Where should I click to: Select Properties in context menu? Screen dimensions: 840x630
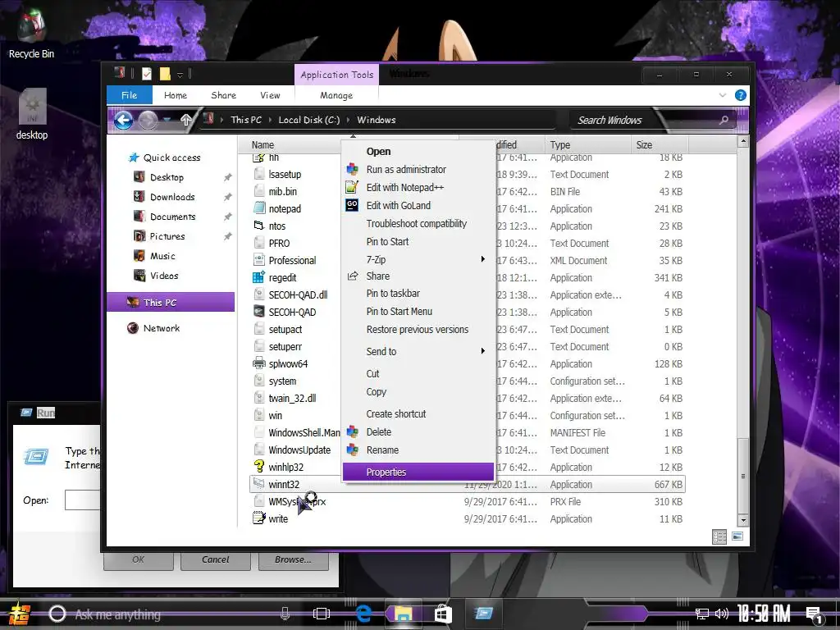(x=418, y=472)
